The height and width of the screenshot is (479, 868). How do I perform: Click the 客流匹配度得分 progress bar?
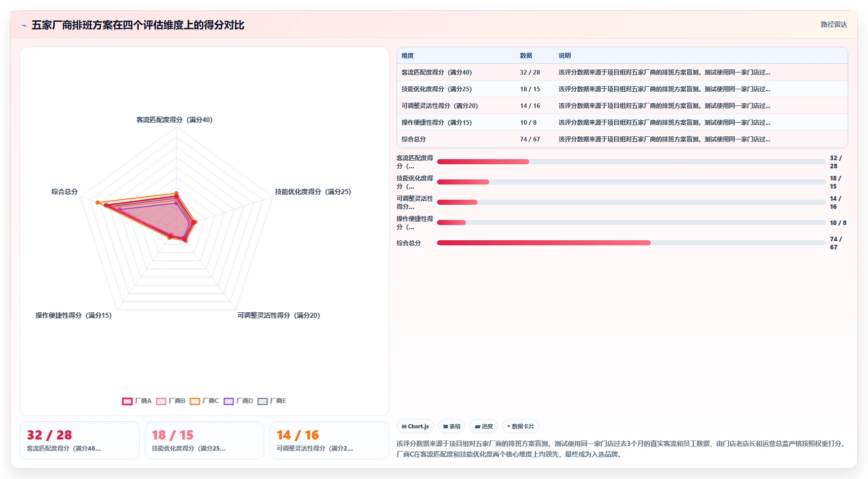631,162
